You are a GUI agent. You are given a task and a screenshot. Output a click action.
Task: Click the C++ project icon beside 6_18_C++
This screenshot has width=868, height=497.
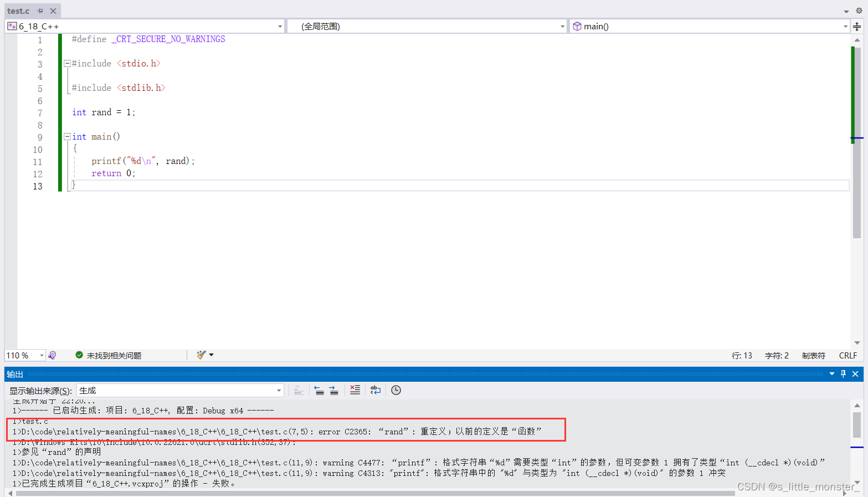(x=12, y=26)
